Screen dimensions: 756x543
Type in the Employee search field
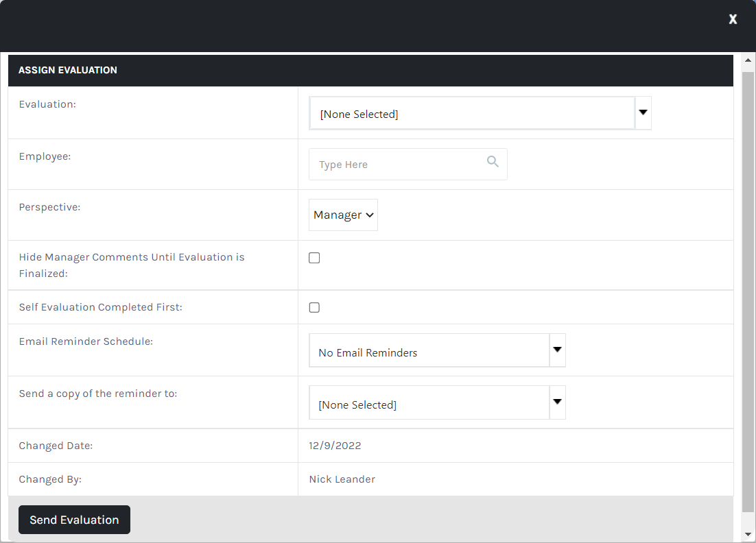click(408, 165)
